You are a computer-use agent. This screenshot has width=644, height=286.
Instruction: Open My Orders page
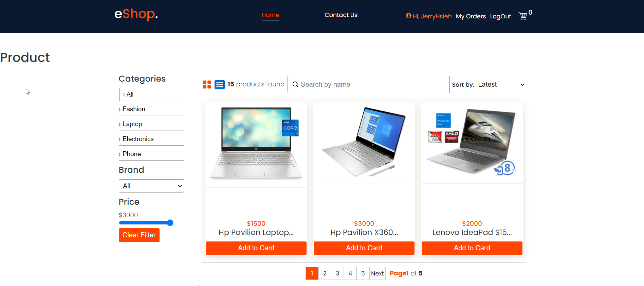tap(471, 16)
